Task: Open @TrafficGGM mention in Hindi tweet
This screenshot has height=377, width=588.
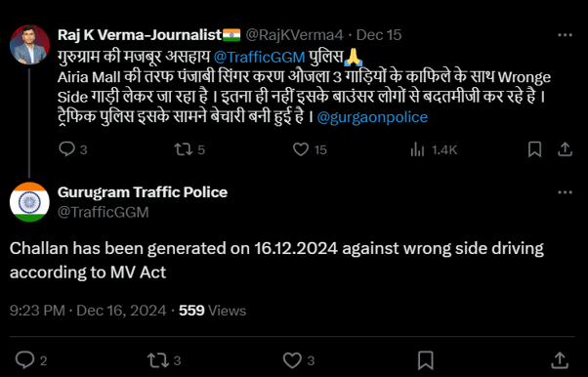Action: pos(260,57)
